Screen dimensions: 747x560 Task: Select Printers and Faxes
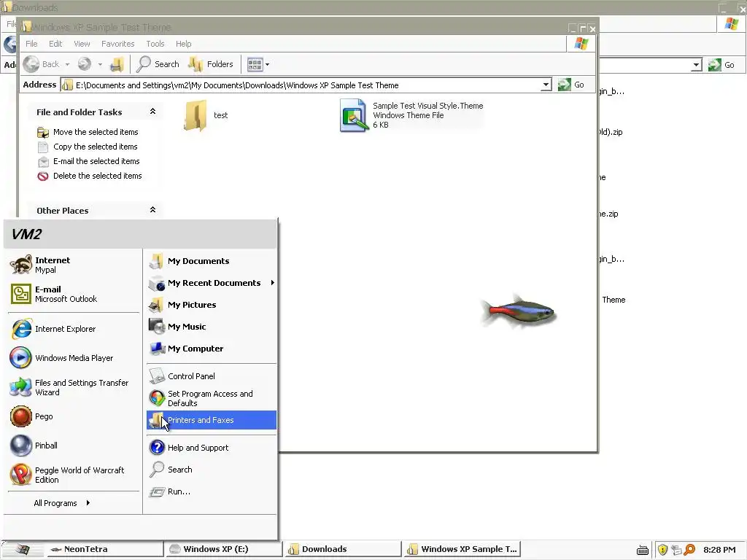(x=211, y=420)
